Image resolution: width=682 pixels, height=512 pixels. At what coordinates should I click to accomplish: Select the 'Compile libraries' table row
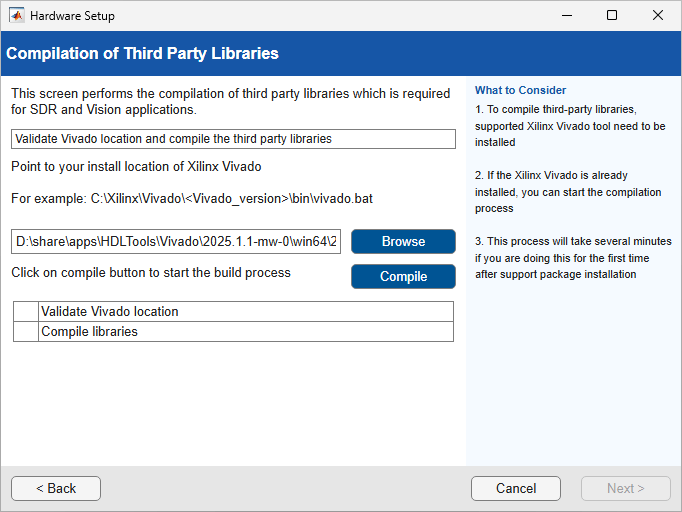pyautogui.click(x=233, y=331)
